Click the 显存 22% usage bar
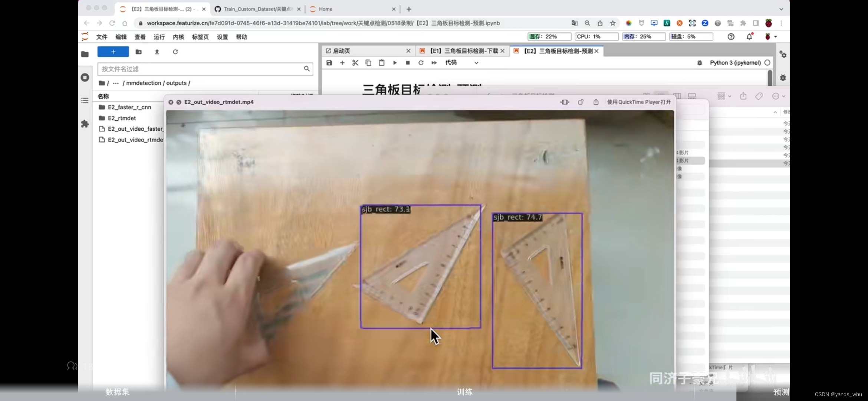 [549, 36]
